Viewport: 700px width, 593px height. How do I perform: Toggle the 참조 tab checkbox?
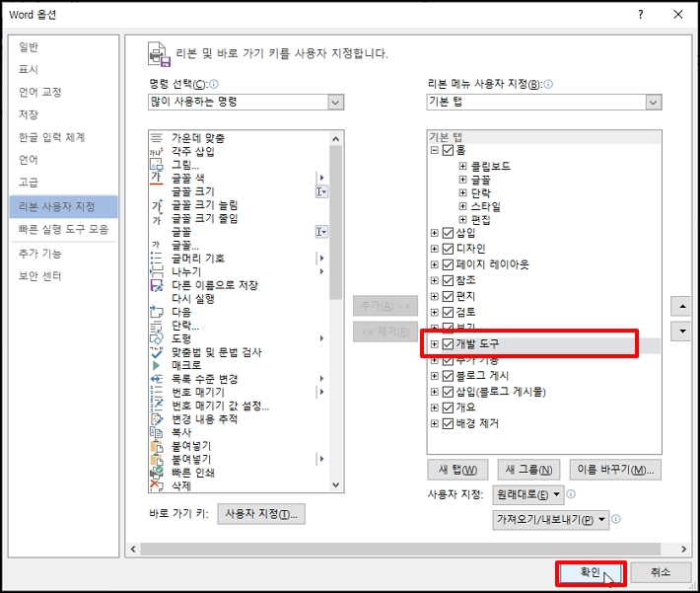448,280
